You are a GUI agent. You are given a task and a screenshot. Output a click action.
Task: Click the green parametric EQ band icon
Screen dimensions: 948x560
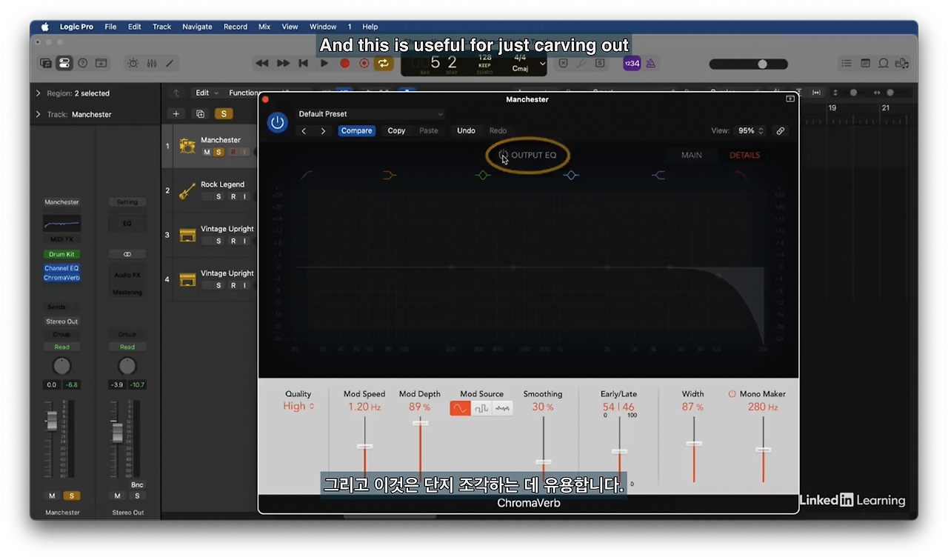pos(483,176)
